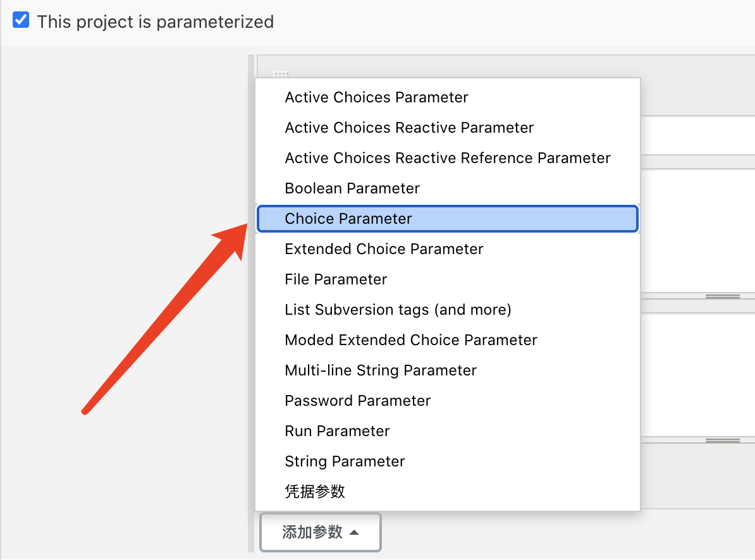Collapse the 添加参数 dropdown button
The width and height of the screenshot is (755, 560).
pyautogui.click(x=320, y=532)
